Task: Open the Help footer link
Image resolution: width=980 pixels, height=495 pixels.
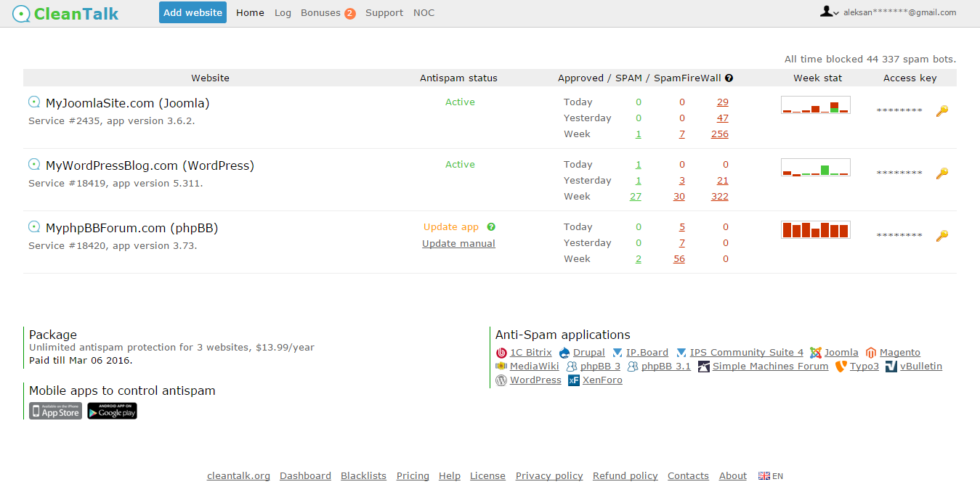Action: click(450, 476)
